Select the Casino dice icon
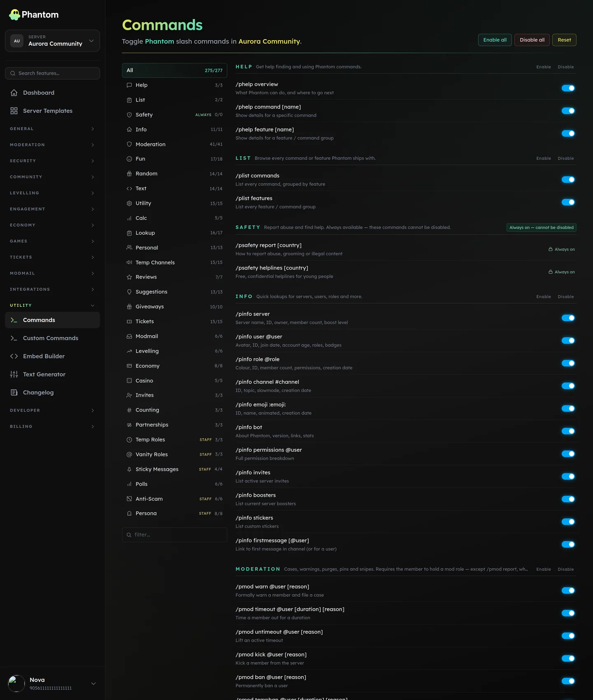 (x=129, y=381)
